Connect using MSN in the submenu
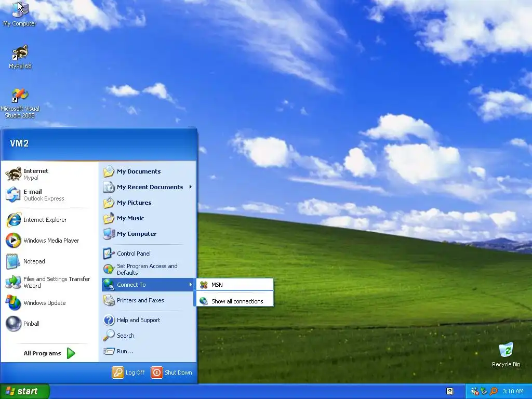The width and height of the screenshot is (532, 399). pos(235,285)
